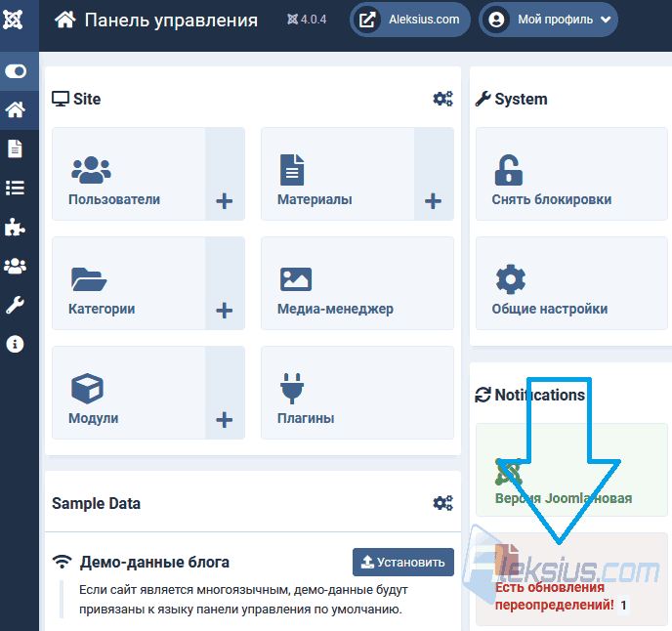The width and height of the screenshot is (672, 631).
Task: Open the Sample Data module settings gears
Action: [x=442, y=503]
